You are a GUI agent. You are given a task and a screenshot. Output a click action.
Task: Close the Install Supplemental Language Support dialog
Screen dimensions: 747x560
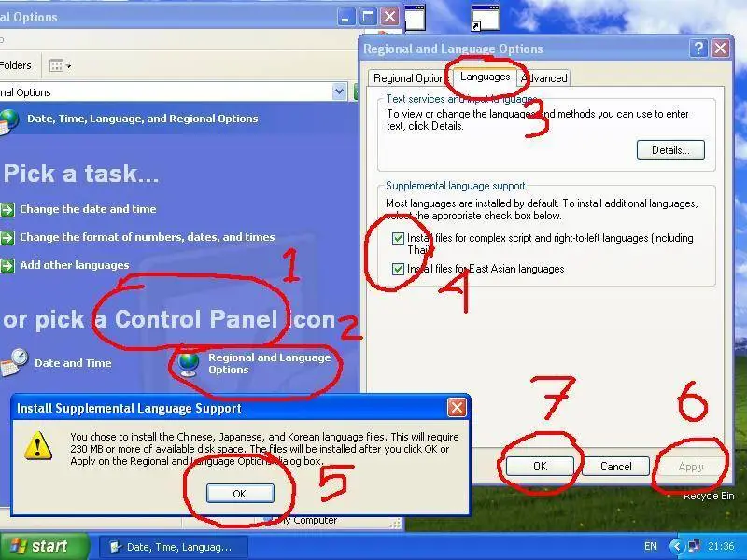pos(457,408)
